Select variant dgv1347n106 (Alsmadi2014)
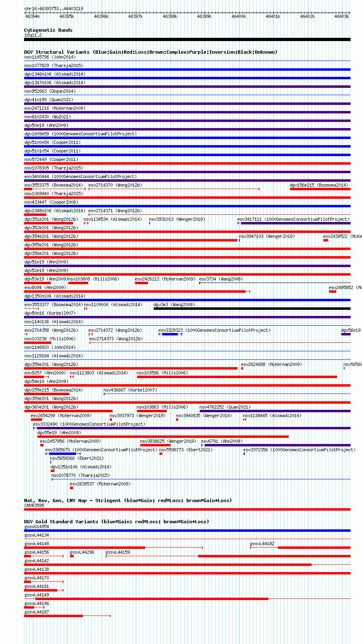Image resolution: width=362 pixels, height=644 pixels. (55, 83)
